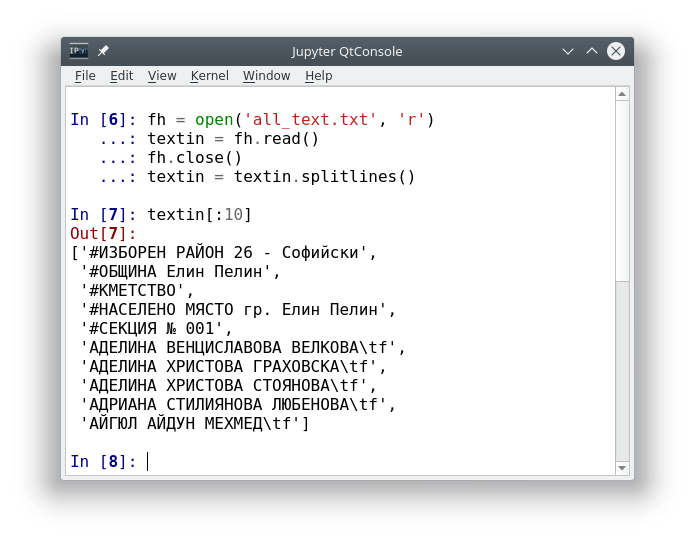Click the In [6]: prompt label
Screen dimensions: 695x541
(x=103, y=120)
